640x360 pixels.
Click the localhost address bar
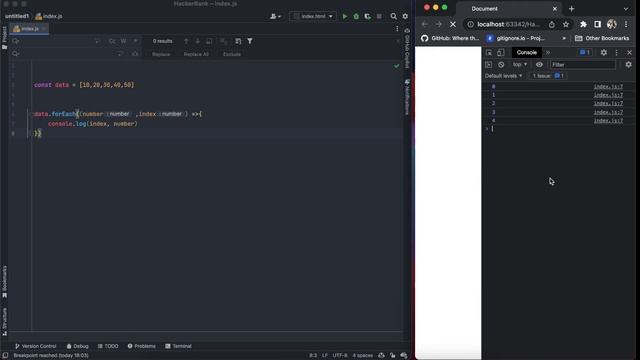click(x=508, y=24)
